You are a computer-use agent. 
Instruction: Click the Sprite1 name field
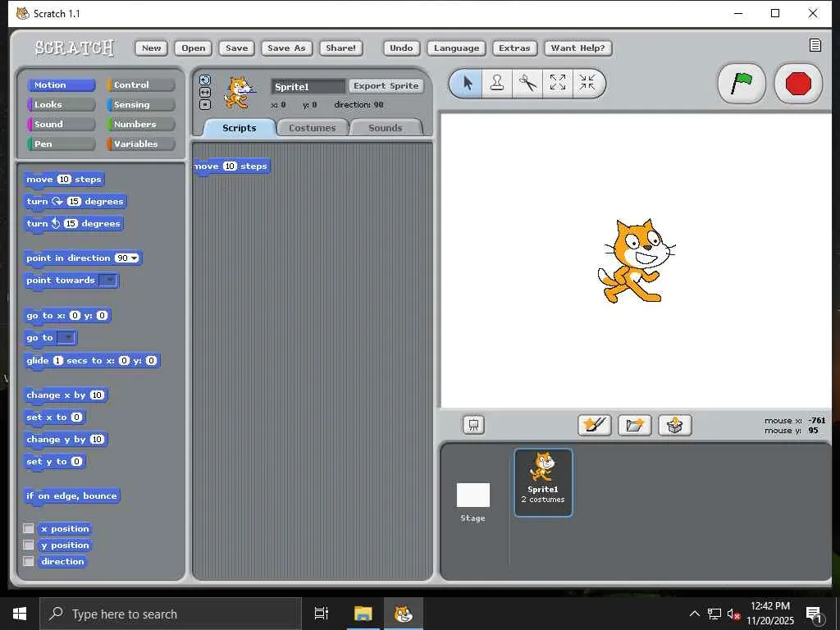click(x=308, y=86)
